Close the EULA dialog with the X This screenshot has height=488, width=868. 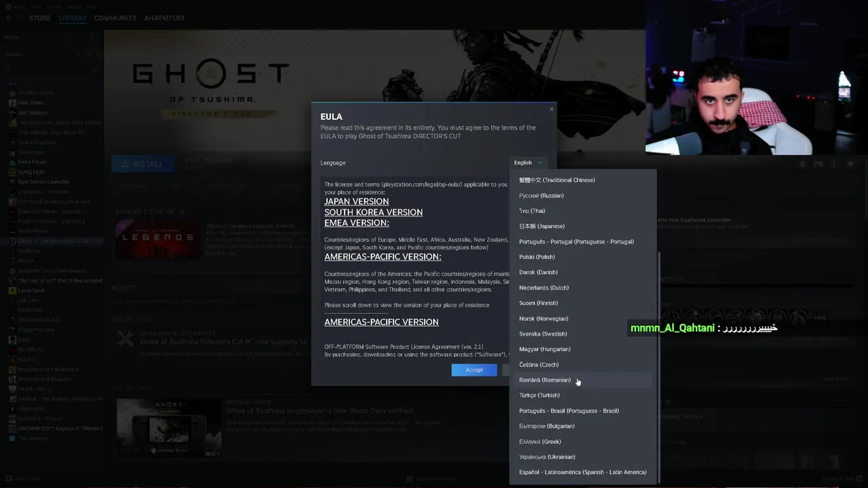point(551,109)
